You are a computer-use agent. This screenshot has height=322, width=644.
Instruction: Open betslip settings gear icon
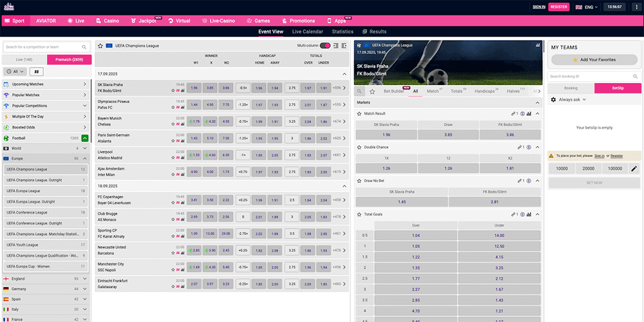(553, 100)
